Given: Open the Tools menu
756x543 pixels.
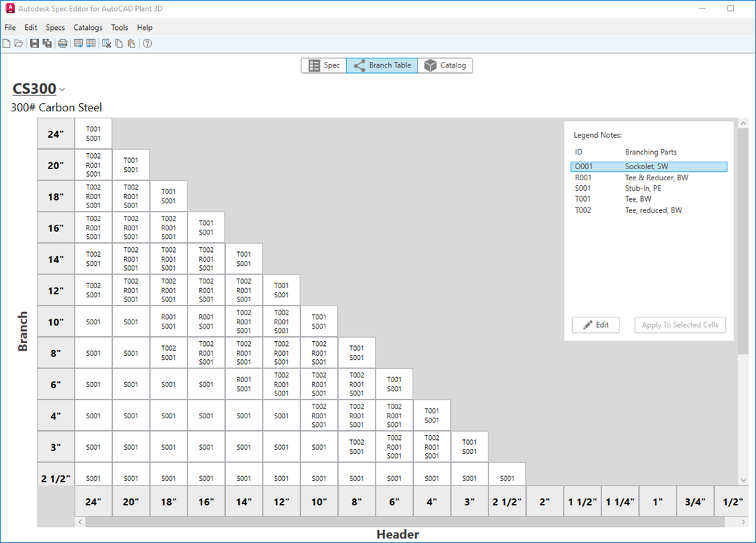Looking at the screenshot, I should coord(120,27).
